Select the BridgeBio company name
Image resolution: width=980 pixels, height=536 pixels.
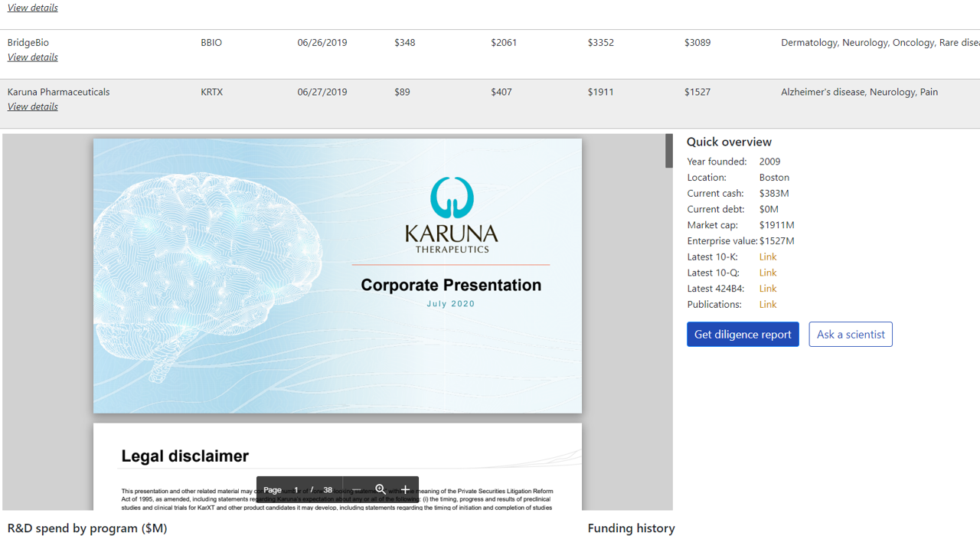[28, 43]
